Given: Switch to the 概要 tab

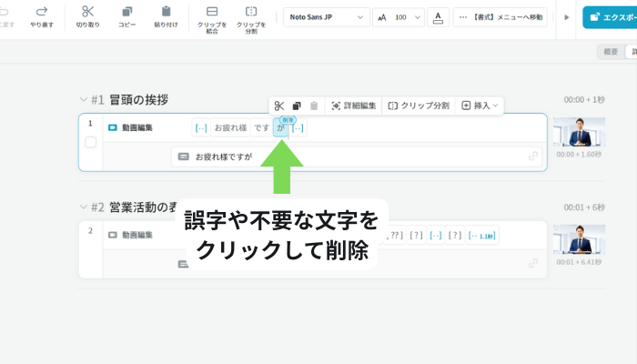Looking at the screenshot, I should pos(611,52).
